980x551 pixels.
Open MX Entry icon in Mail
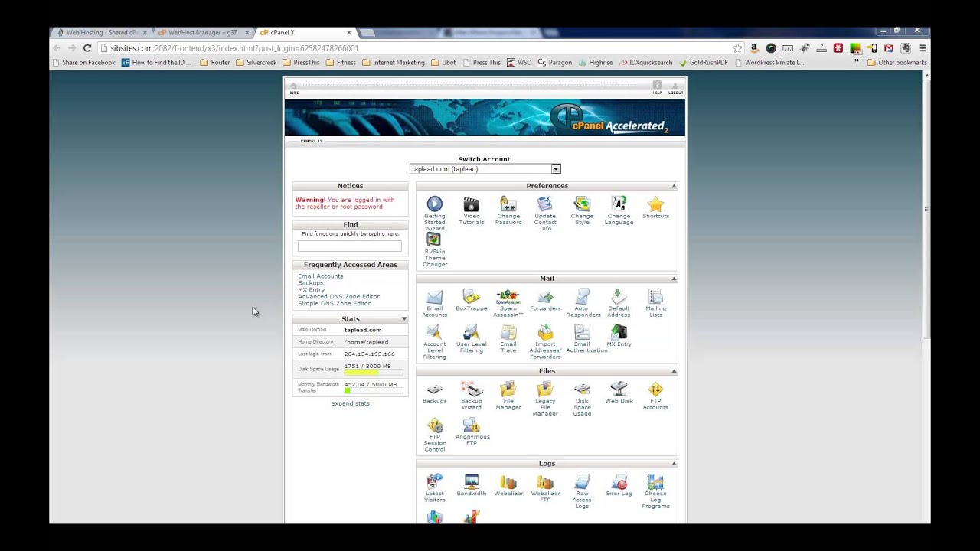619,332
